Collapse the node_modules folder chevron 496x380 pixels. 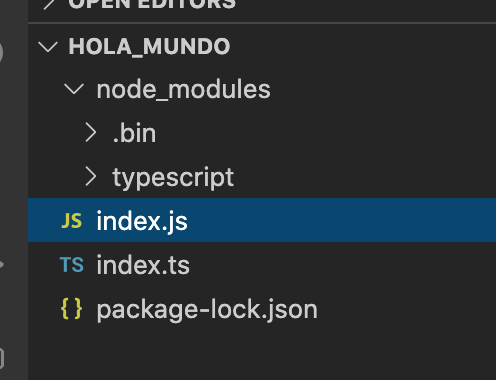click(x=74, y=89)
